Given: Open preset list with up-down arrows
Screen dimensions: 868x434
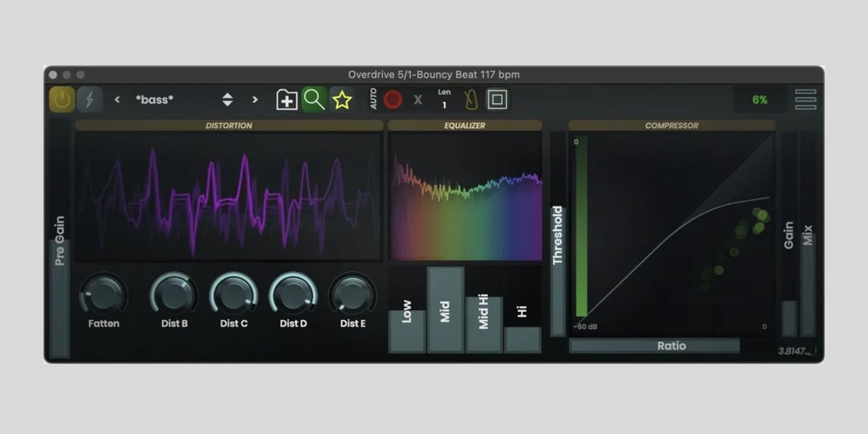Looking at the screenshot, I should click(x=228, y=100).
